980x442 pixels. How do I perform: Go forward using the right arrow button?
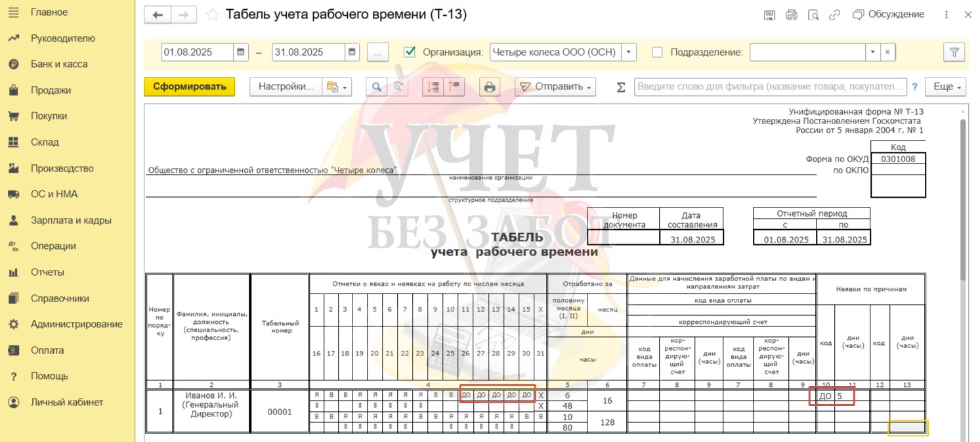184,15
